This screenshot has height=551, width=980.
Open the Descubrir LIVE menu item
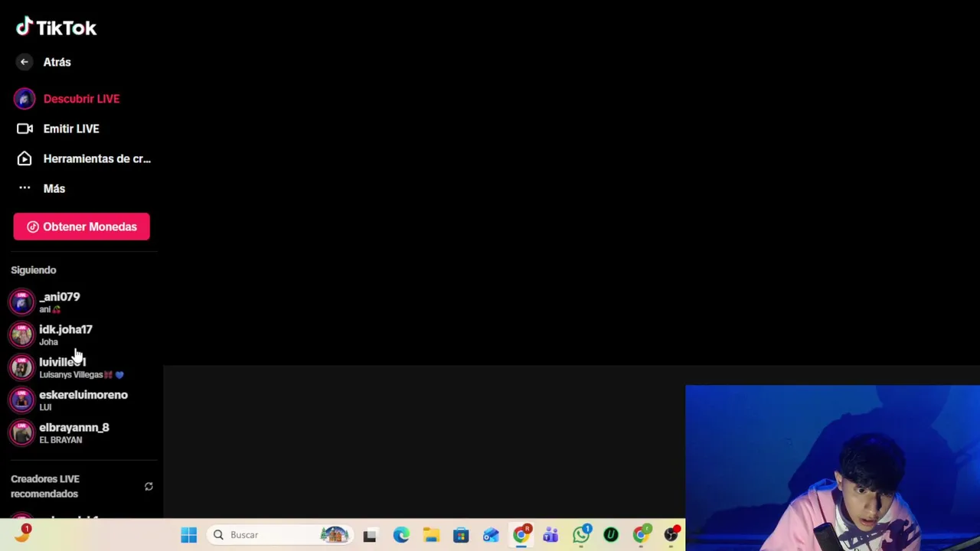click(x=81, y=99)
